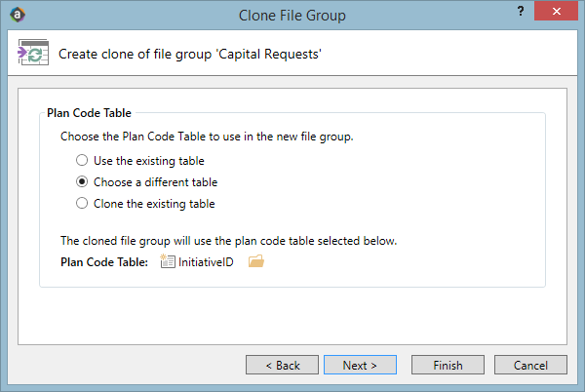This screenshot has width=585, height=392.
Task: Go back with the < Back button
Action: [282, 365]
